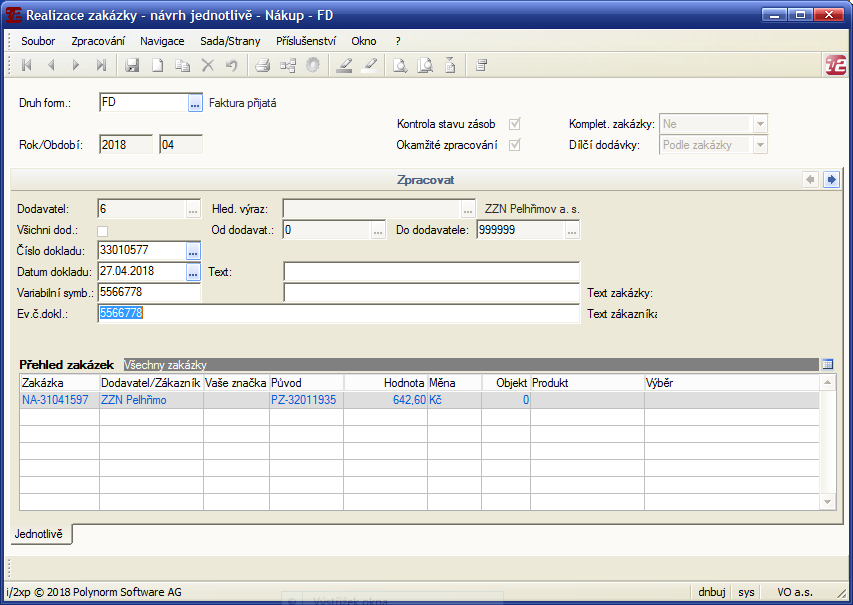Expand the Komplet. zakázky dropdown

(760, 124)
